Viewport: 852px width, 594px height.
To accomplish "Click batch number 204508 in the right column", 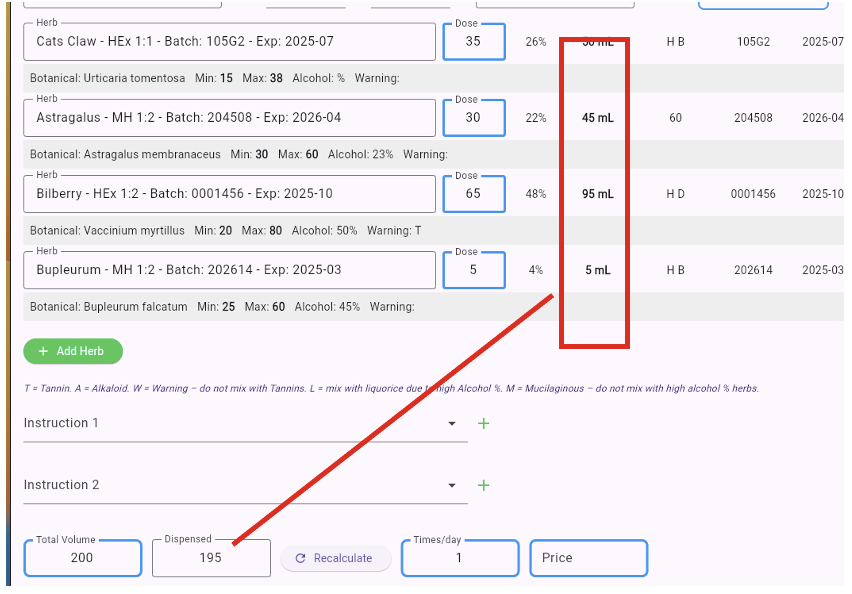I will (753, 118).
